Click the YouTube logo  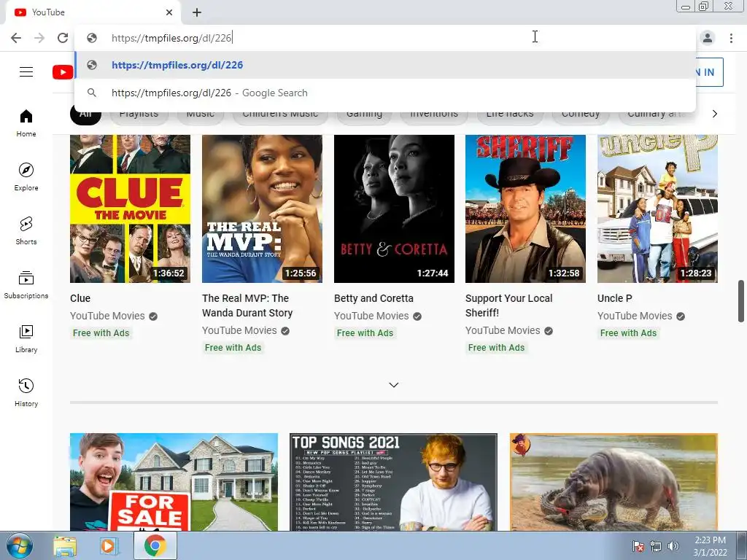[x=63, y=72]
